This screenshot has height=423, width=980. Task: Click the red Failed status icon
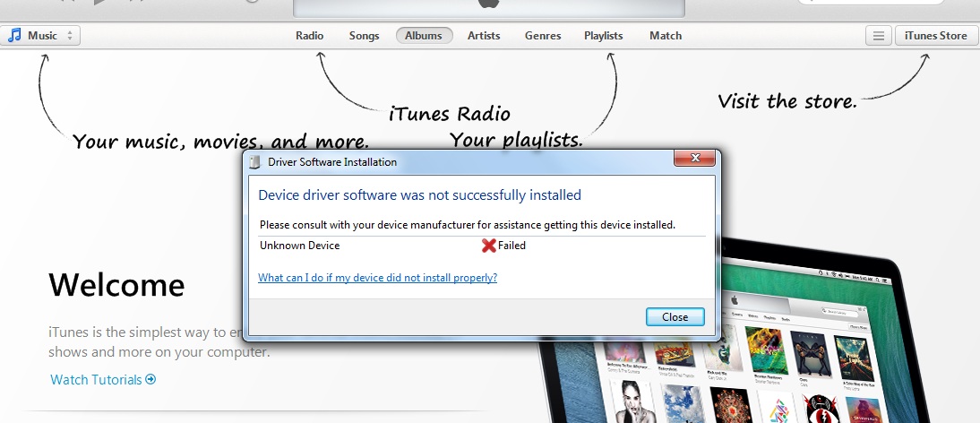489,246
